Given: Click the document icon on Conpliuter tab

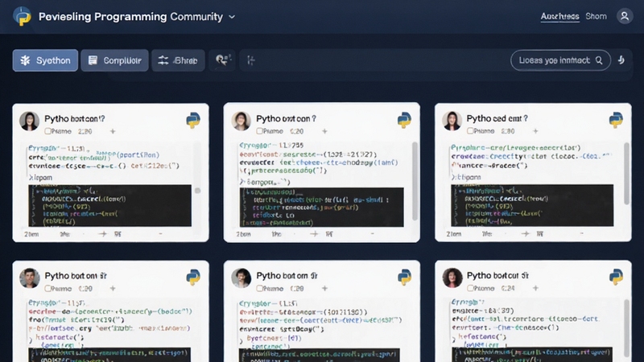Looking at the screenshot, I should [93, 60].
